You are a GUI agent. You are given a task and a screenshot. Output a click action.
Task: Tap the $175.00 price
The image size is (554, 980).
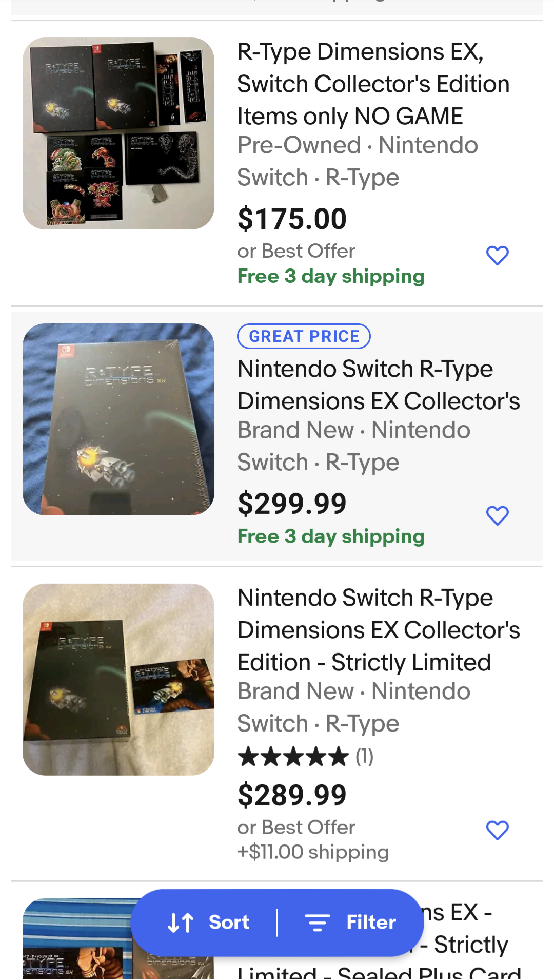point(292,219)
